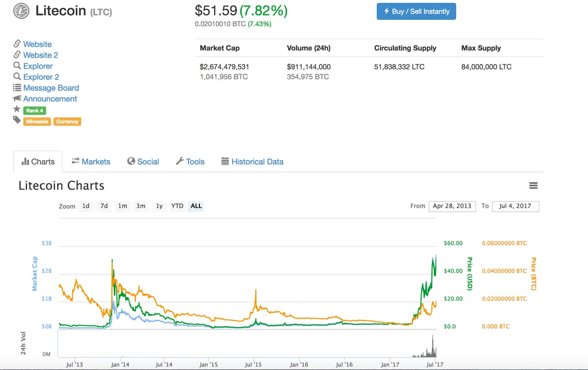The image size is (588, 370).
Task: Click the tag icon next to Mineable
Action: pos(17,120)
